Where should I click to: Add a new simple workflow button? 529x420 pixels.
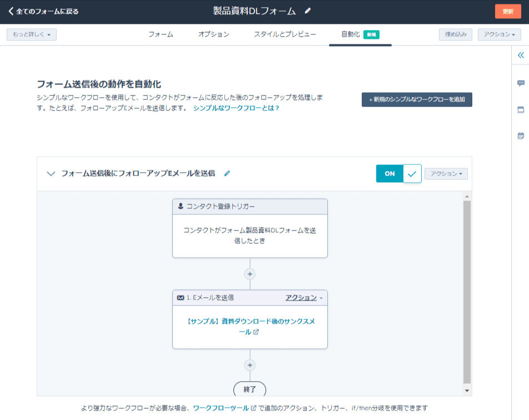417,99
